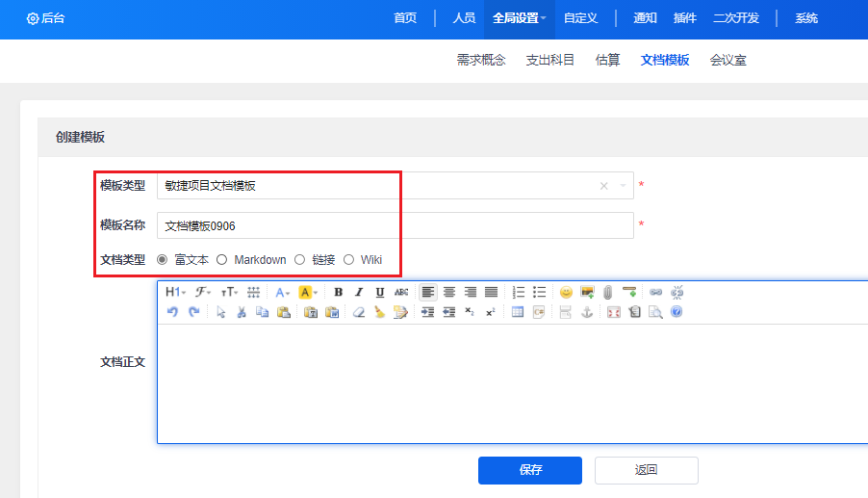Click the 返回 button
This screenshot has height=498, width=868.
coord(647,470)
